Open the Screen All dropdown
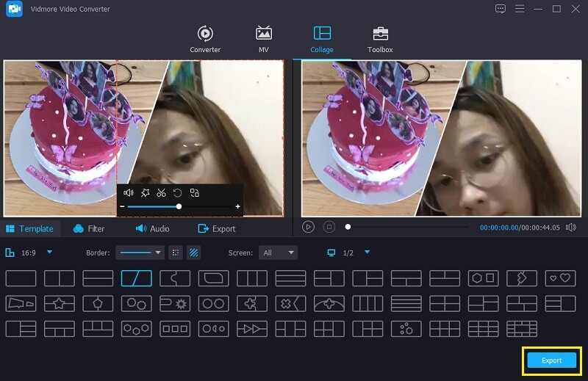 [279, 253]
